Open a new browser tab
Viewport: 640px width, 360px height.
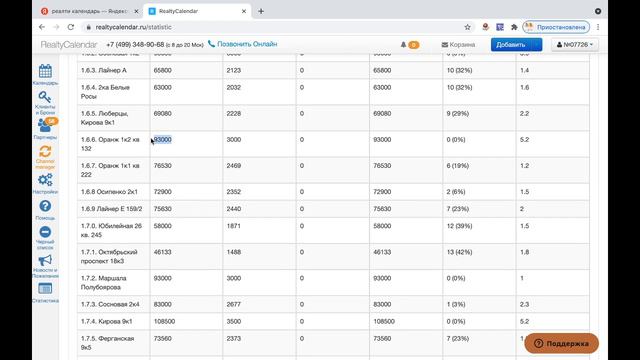[x=261, y=11]
